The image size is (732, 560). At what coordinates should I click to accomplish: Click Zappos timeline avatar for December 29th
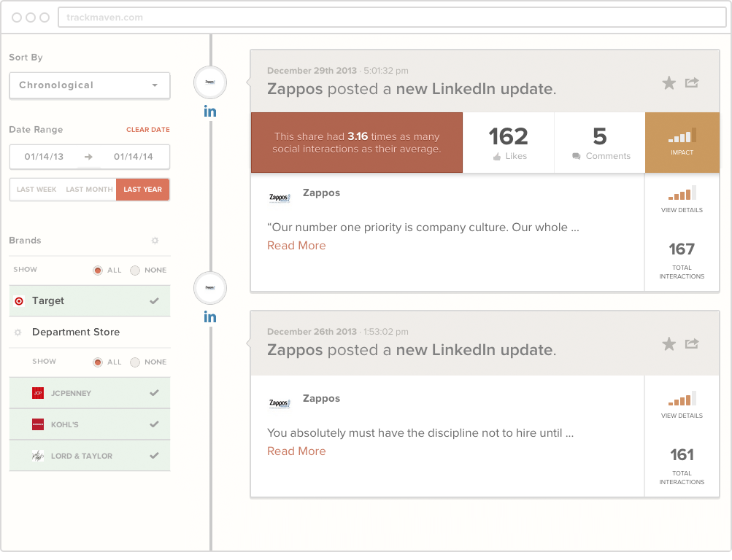210,82
